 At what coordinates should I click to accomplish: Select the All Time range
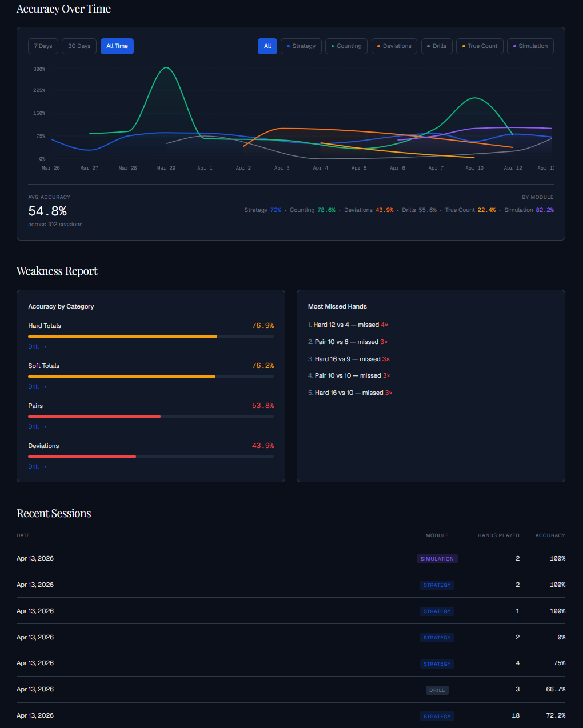(117, 46)
